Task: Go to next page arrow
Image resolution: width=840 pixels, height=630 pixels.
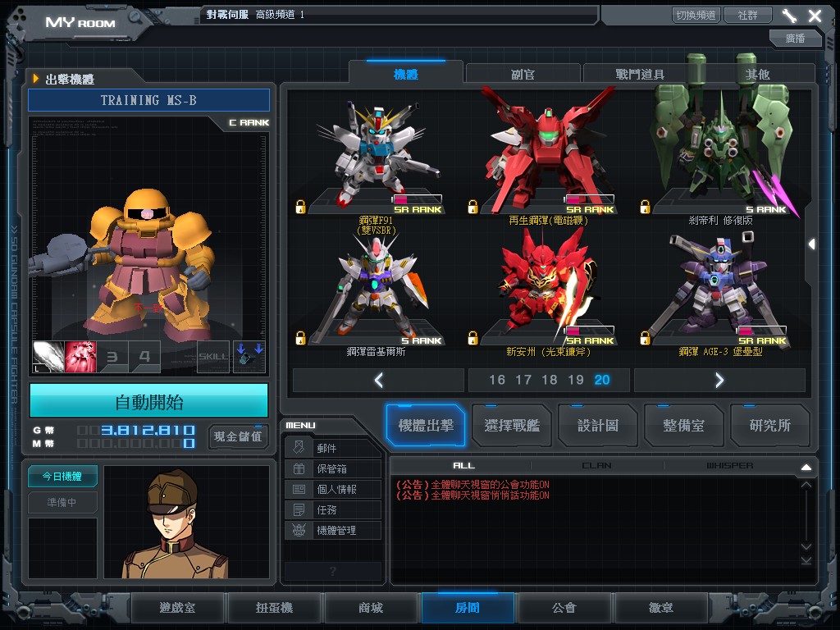Action: tap(719, 381)
